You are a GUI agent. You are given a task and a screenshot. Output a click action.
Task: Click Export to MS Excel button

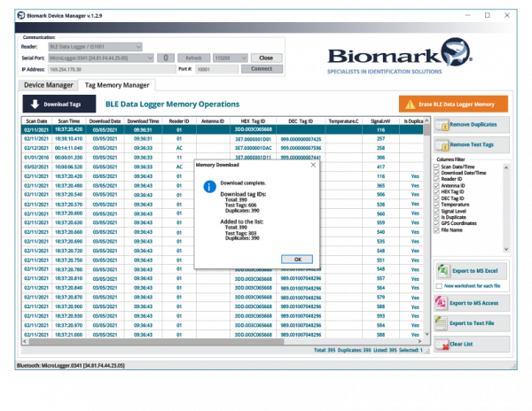point(472,271)
